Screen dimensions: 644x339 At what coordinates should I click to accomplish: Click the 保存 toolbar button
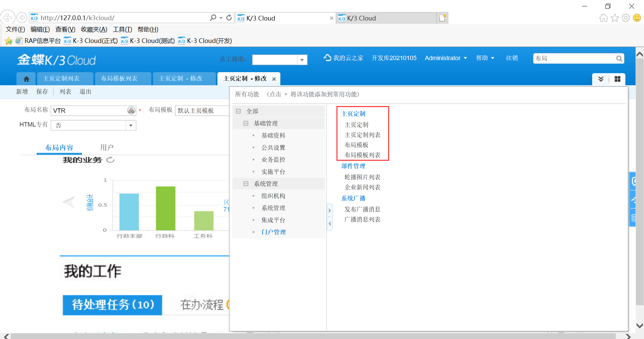tap(42, 92)
